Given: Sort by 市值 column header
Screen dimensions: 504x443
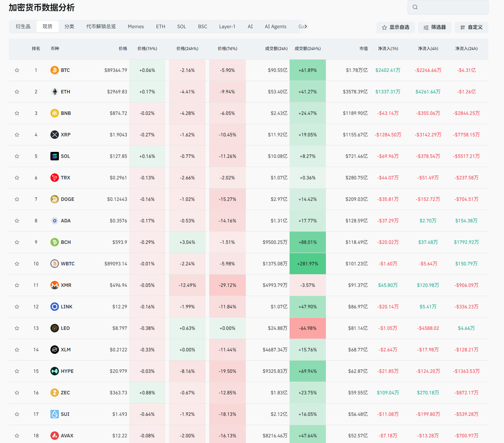Looking at the screenshot, I should 363,49.
